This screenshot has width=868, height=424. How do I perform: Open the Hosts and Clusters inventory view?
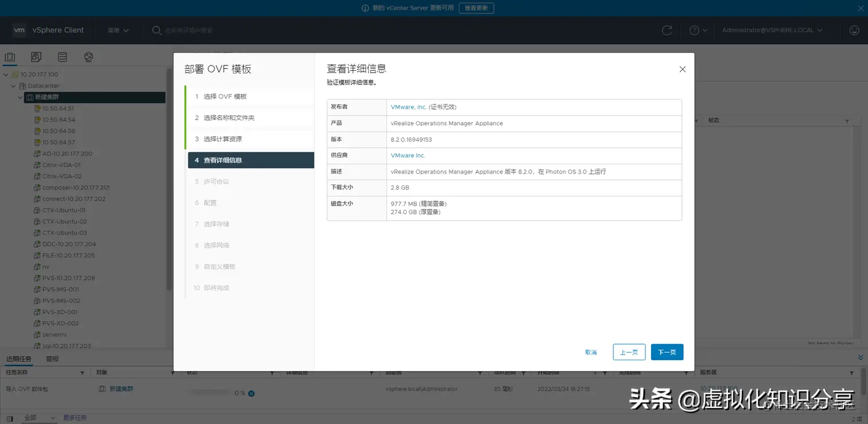[10, 56]
